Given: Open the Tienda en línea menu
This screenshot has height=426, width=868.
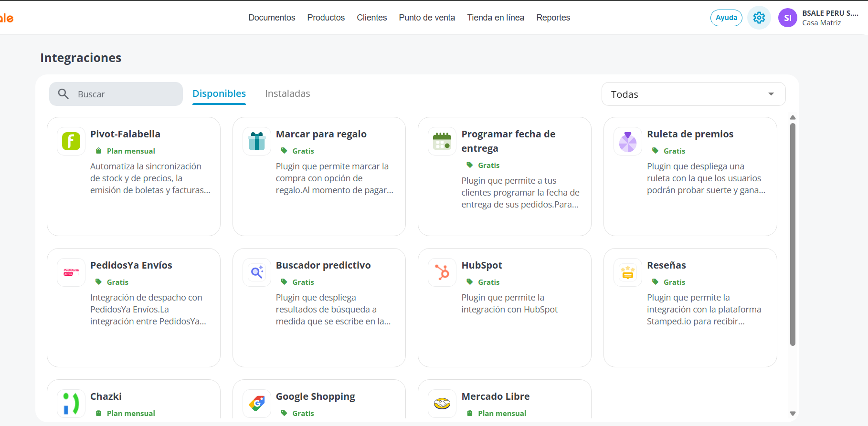Looking at the screenshot, I should click(496, 18).
